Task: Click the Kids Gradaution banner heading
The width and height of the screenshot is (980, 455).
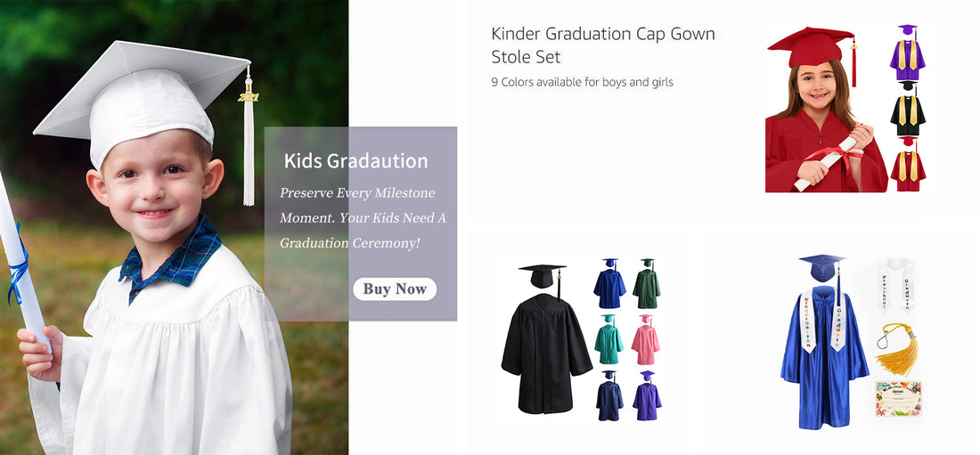Action: click(x=355, y=161)
